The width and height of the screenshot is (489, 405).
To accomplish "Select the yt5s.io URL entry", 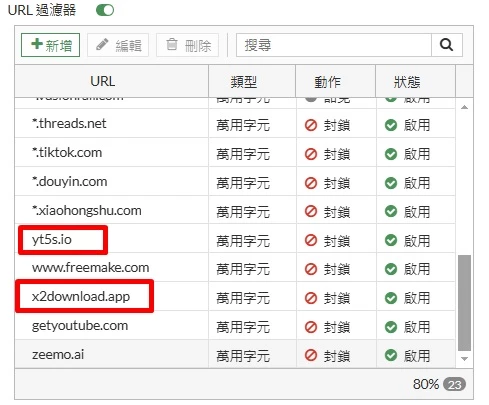I will click(52, 240).
